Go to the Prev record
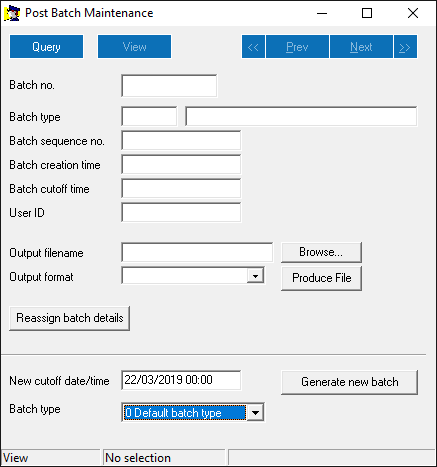 [x=297, y=47]
